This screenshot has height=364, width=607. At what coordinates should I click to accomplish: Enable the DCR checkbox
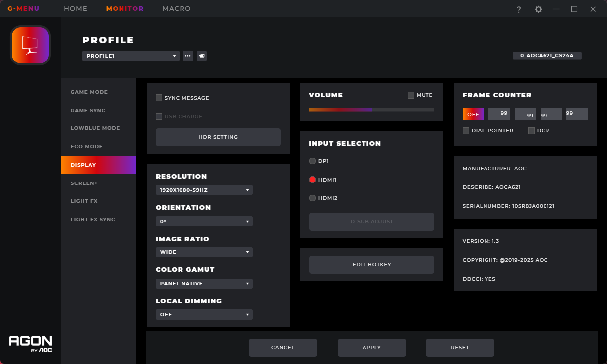(532, 131)
